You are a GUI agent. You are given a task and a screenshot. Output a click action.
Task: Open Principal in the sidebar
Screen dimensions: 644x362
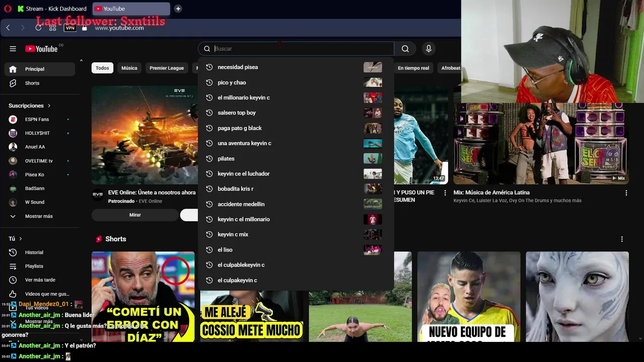pyautogui.click(x=40, y=69)
